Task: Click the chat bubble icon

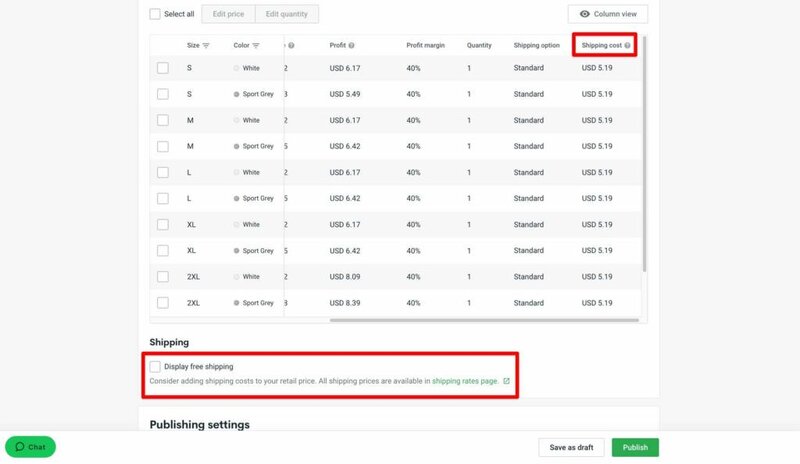Action: click(x=20, y=447)
